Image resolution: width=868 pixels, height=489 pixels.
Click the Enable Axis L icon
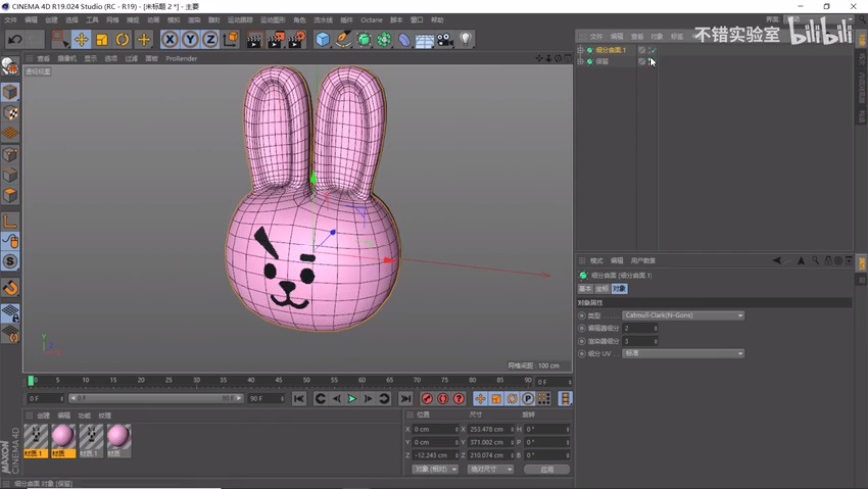10,221
